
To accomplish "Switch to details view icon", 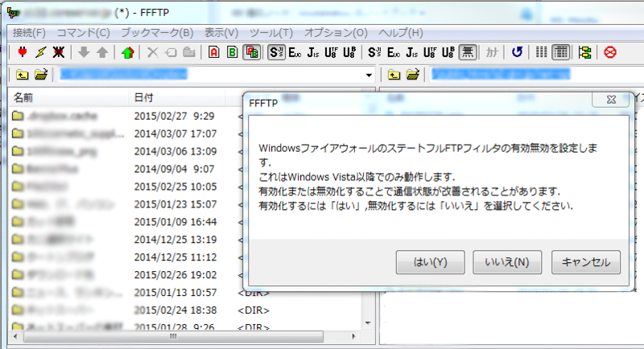I will (560, 52).
